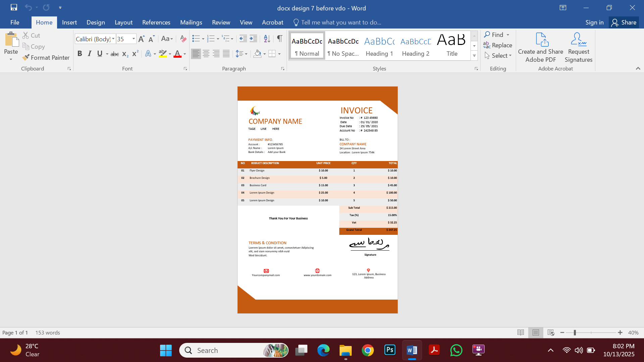Screen dimensions: 644x362
Task: Open WhatsApp from the taskbar
Action: (x=456, y=350)
